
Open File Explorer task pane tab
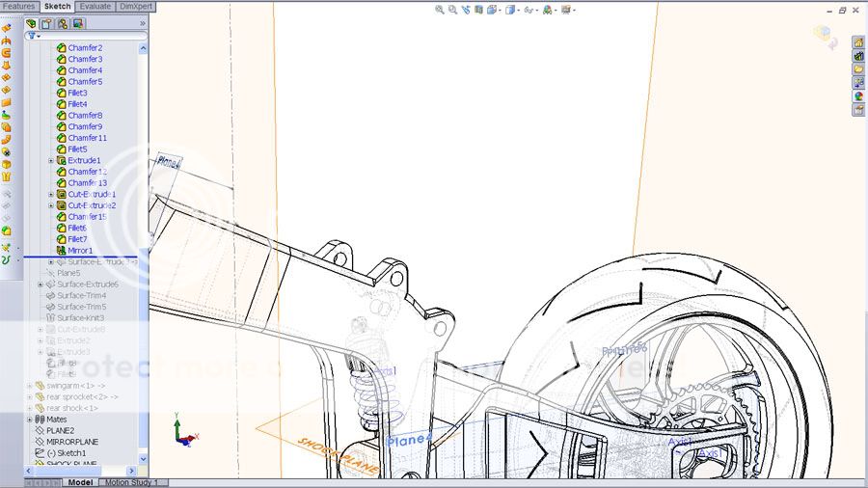pyautogui.click(x=858, y=69)
